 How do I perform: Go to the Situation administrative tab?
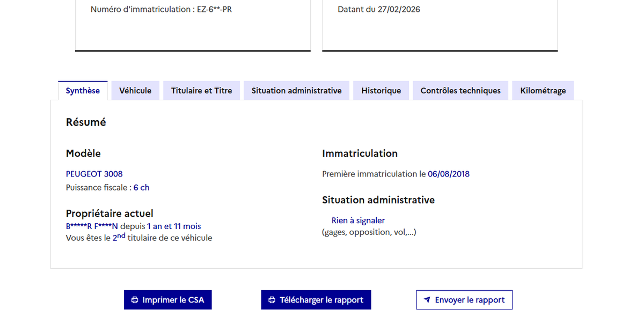[296, 91]
